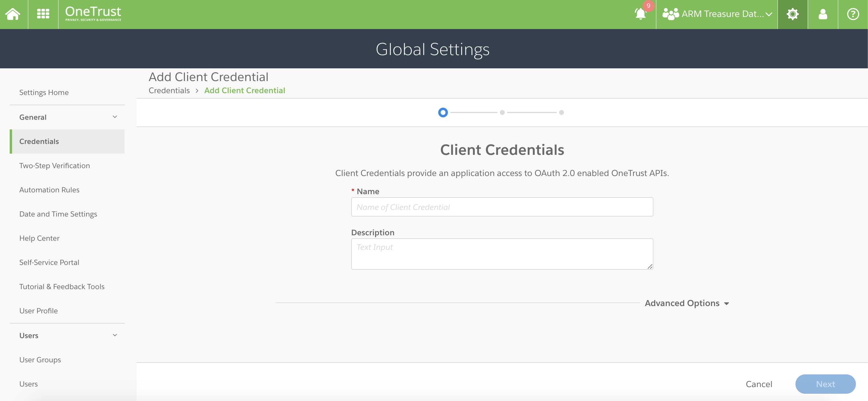Viewport: 868px width, 401px height.
Task: Collapse the Users sidebar section
Action: [115, 335]
